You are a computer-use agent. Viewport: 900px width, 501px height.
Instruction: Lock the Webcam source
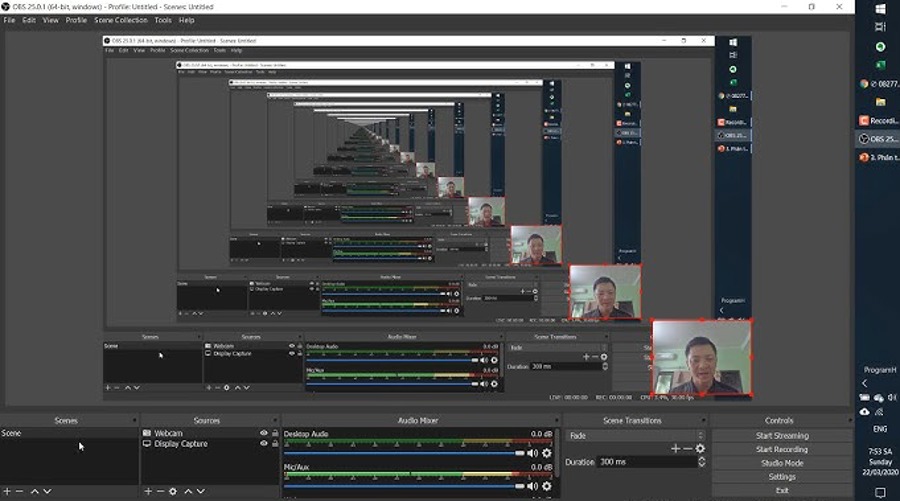[x=275, y=433]
